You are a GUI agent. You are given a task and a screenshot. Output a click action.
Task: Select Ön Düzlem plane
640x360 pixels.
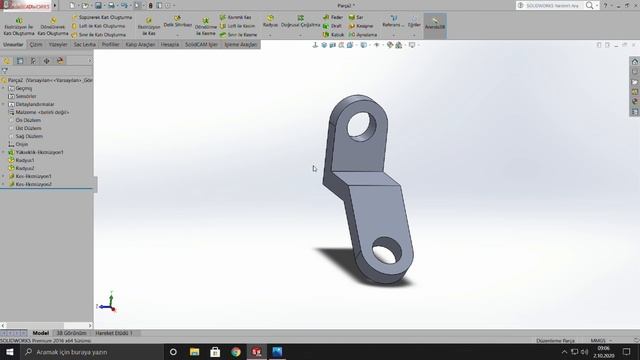[28, 120]
